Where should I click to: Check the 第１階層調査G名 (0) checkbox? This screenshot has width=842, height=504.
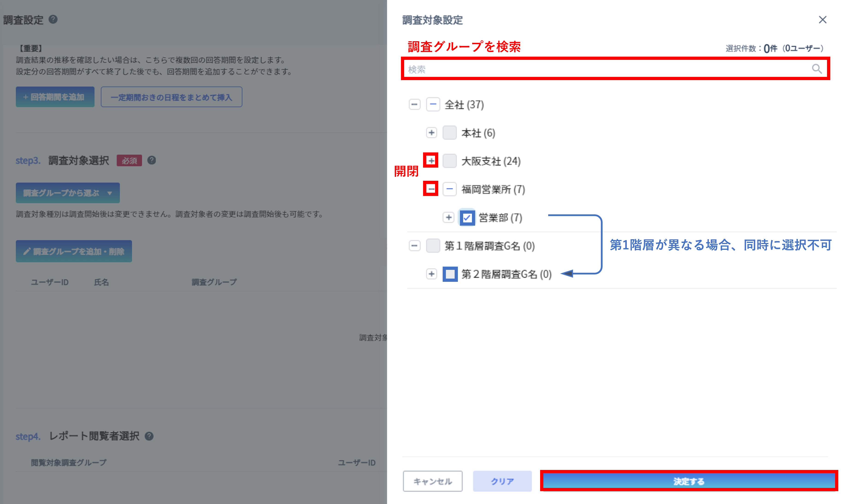(x=433, y=245)
